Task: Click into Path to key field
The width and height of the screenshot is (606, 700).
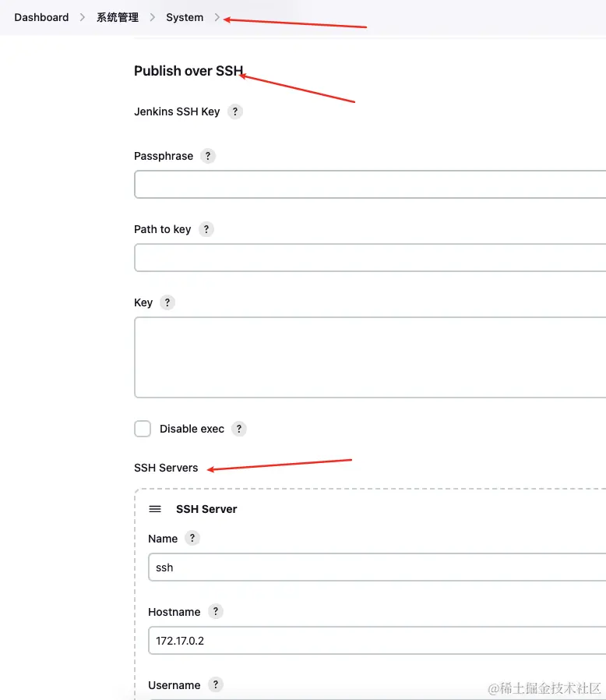Action: 370,258
